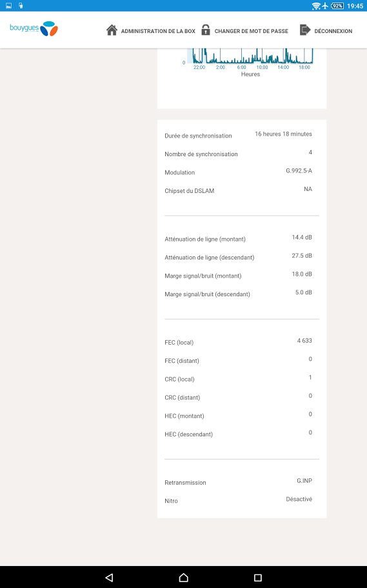Click the traffic graph near 10:00
Image resolution: width=367 pixels, height=588 pixels.
(x=262, y=56)
